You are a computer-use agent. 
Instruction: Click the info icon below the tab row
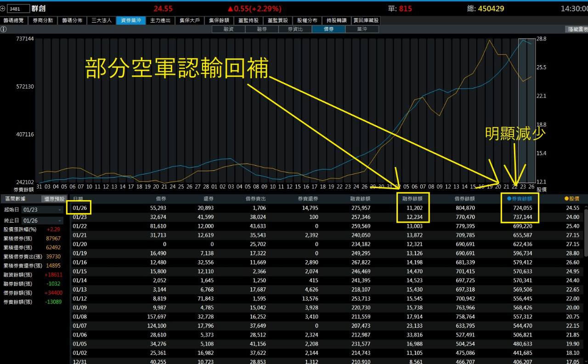[3, 29]
